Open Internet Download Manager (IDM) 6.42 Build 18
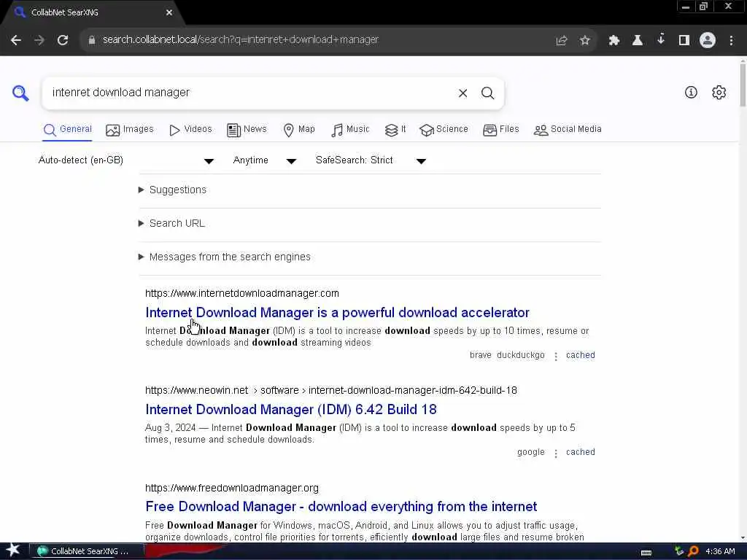Viewport: 747px width, 560px height. 291,410
